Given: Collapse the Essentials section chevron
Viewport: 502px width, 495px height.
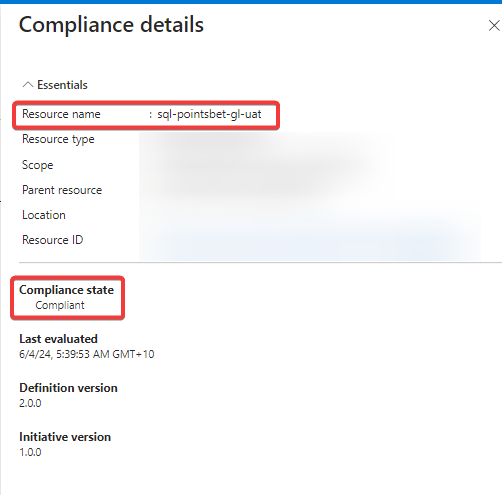Looking at the screenshot, I should click(x=28, y=85).
